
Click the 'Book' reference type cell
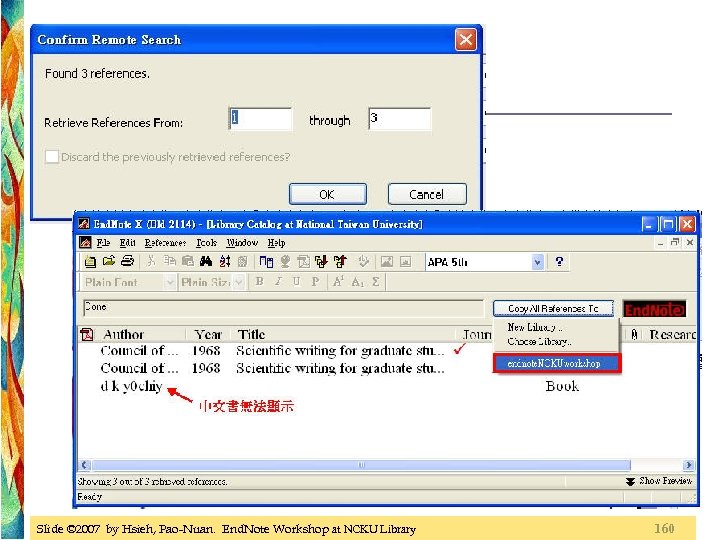pos(562,386)
